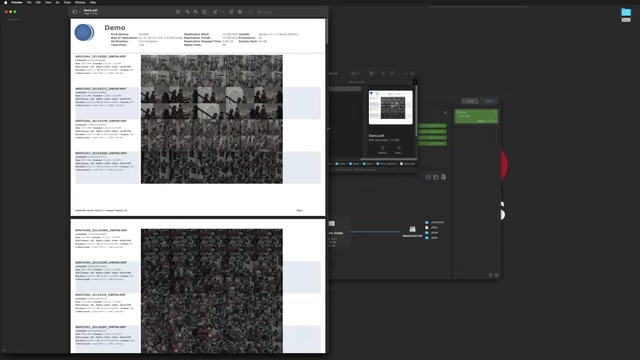Click the highlighted blue mode icon above destinations
The image size is (640, 360).
pyautogui.click(x=428, y=177)
